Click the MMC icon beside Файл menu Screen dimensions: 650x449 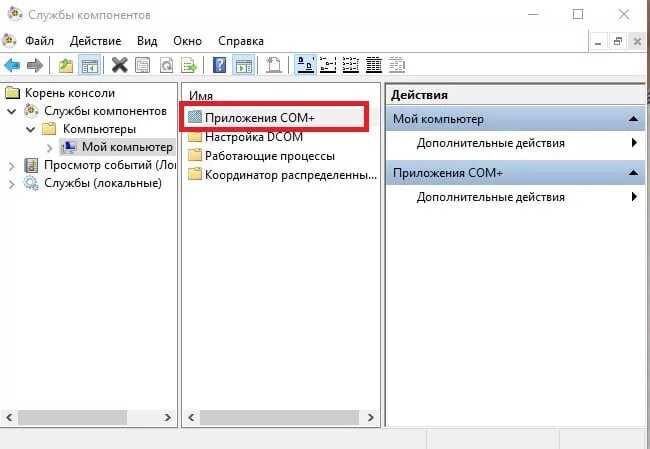(x=10, y=41)
